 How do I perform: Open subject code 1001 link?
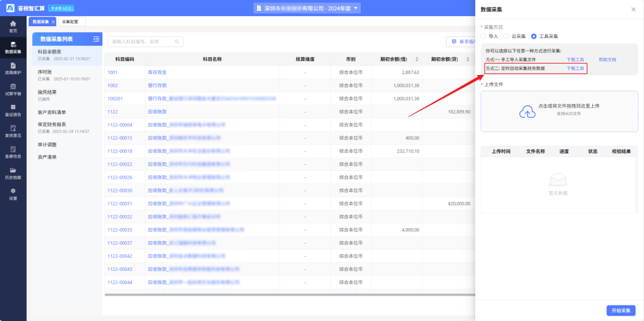[113, 73]
